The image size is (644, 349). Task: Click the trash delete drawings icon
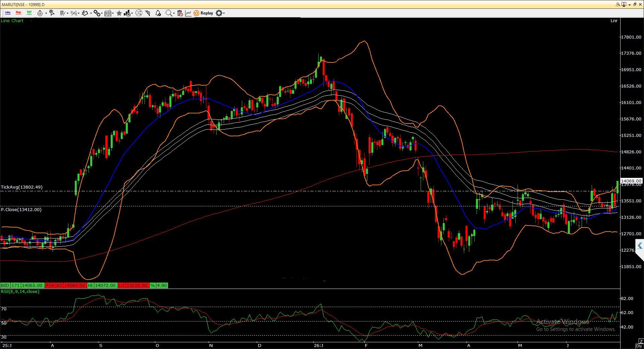(180, 13)
